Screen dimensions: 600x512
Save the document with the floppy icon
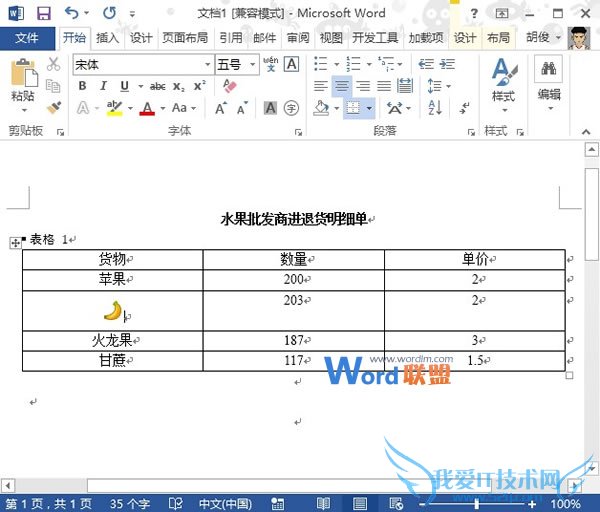click(44, 13)
